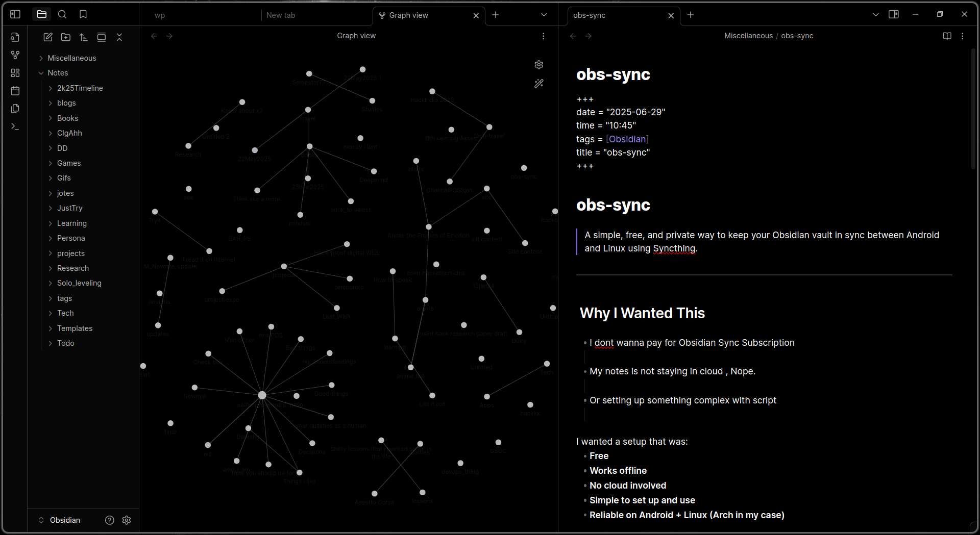Open obs-sync note more options
This screenshot has width=980, height=535.
(963, 36)
